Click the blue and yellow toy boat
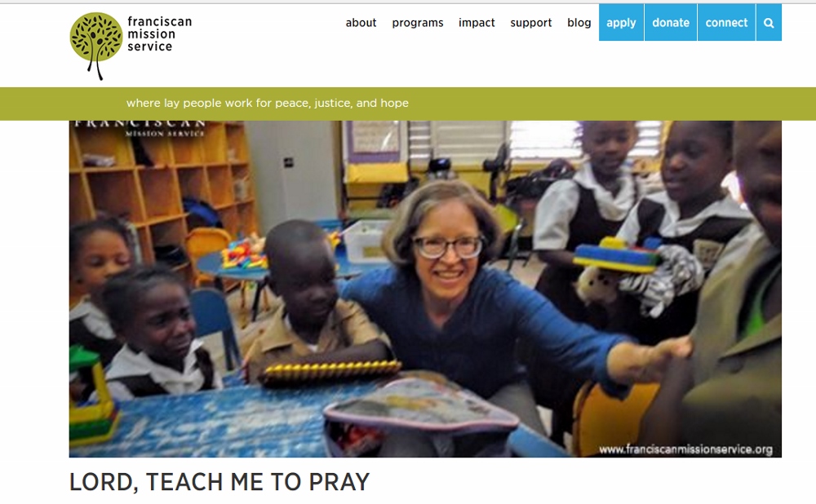The width and height of the screenshot is (816, 504). [x=616, y=255]
